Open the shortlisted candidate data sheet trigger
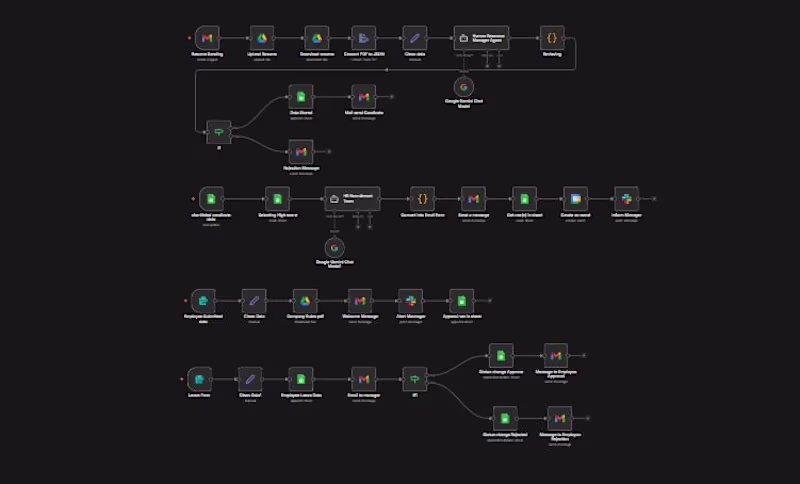 (x=211, y=199)
